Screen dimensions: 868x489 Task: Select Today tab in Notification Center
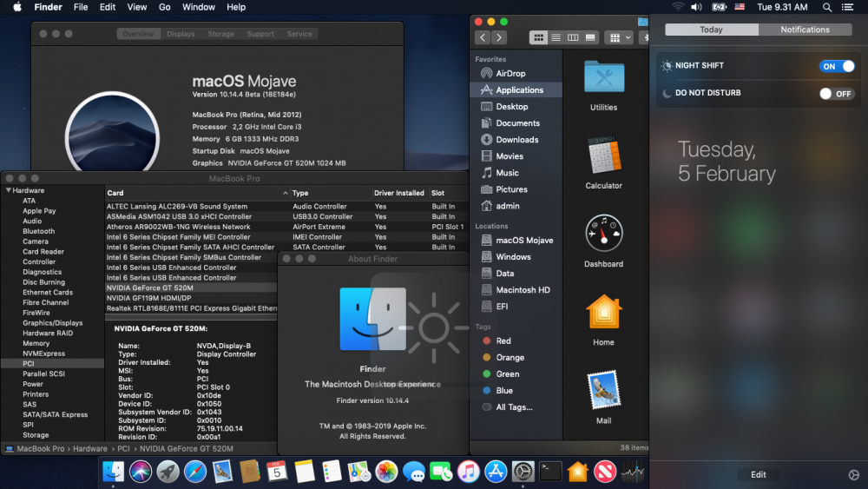point(712,30)
